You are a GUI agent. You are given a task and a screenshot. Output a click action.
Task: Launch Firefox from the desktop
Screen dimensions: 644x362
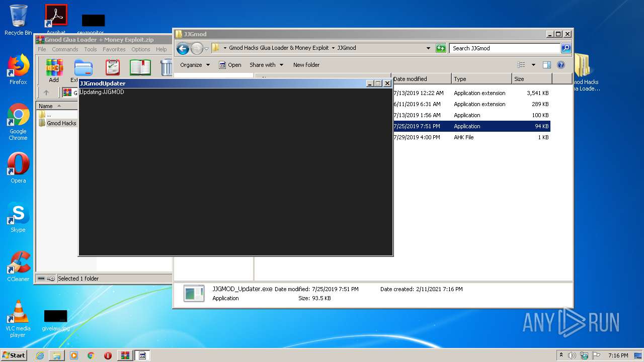[x=18, y=69]
